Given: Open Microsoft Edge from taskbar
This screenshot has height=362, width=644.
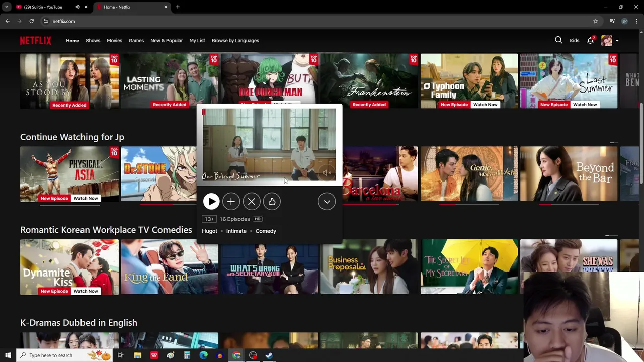Looking at the screenshot, I should 203,355.
